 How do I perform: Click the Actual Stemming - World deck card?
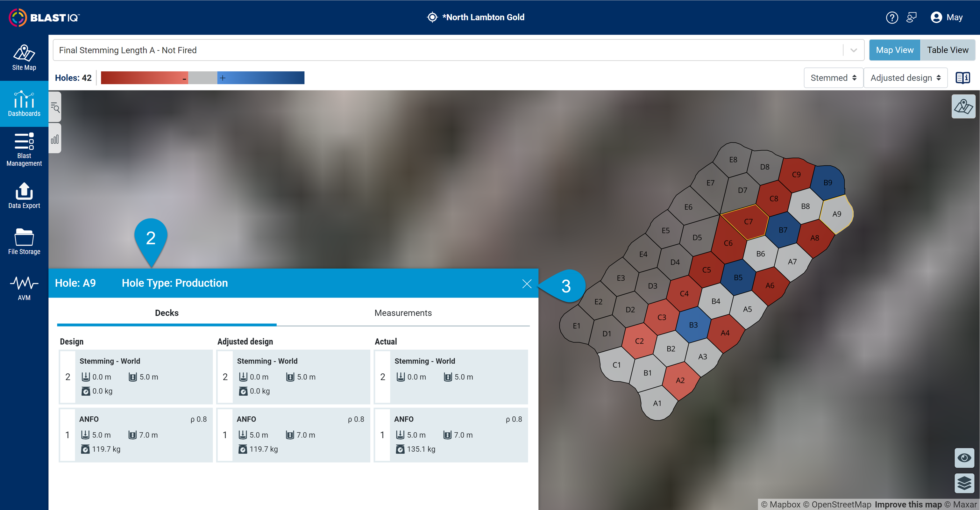[x=451, y=377]
